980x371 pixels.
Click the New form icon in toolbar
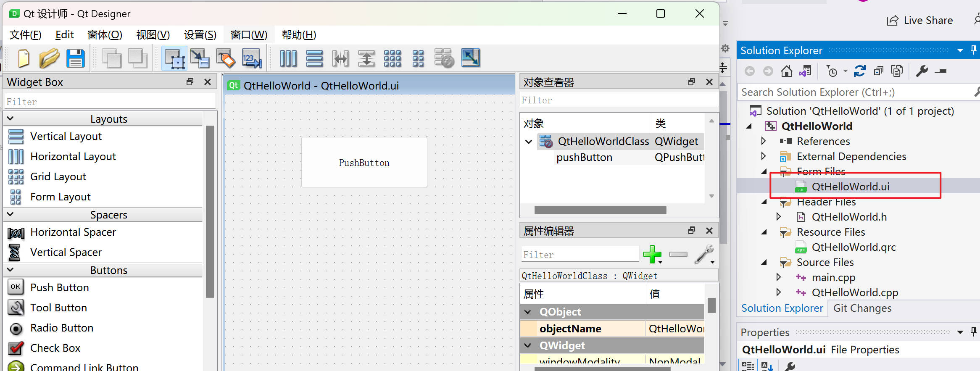(x=24, y=58)
